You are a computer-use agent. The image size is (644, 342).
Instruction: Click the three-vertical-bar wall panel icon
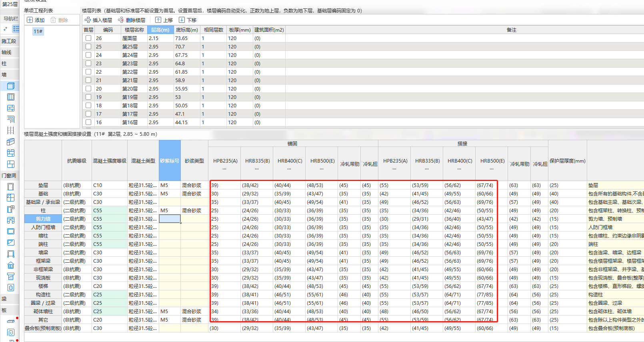[x=11, y=97]
